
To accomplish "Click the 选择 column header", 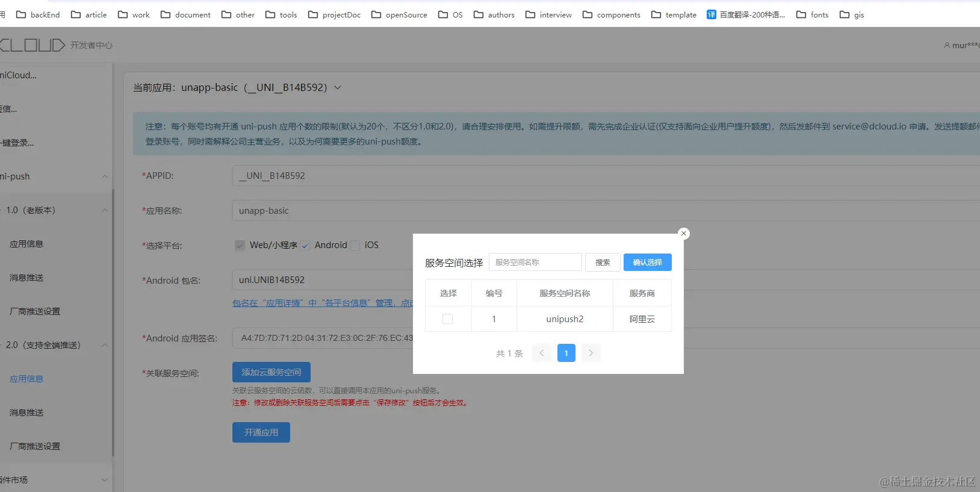I will tap(448, 293).
